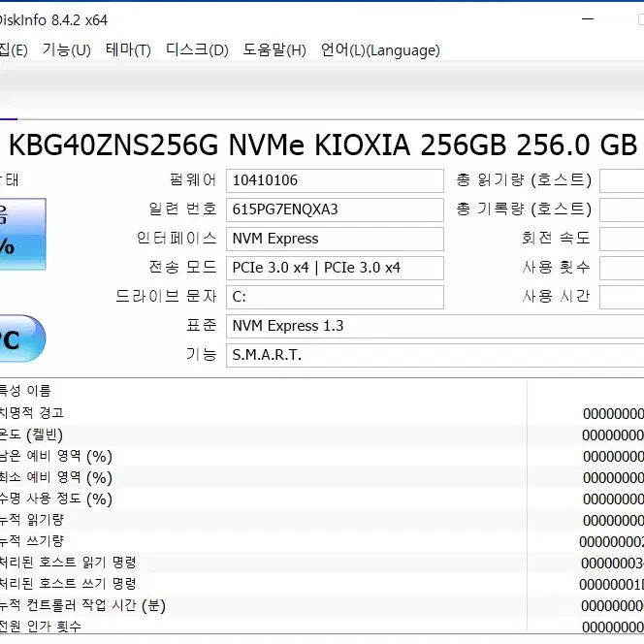Open the 도움말(H) menu
Viewport: 644px width, 644px height.
[274, 50]
